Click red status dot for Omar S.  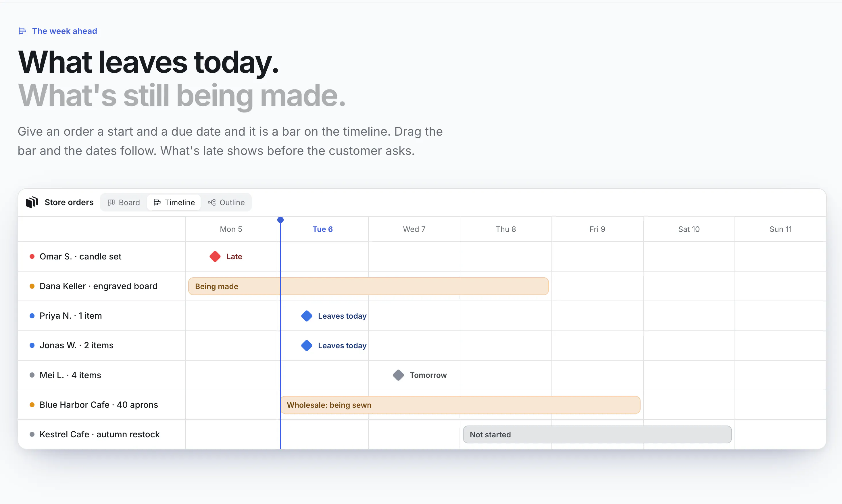[32, 256]
